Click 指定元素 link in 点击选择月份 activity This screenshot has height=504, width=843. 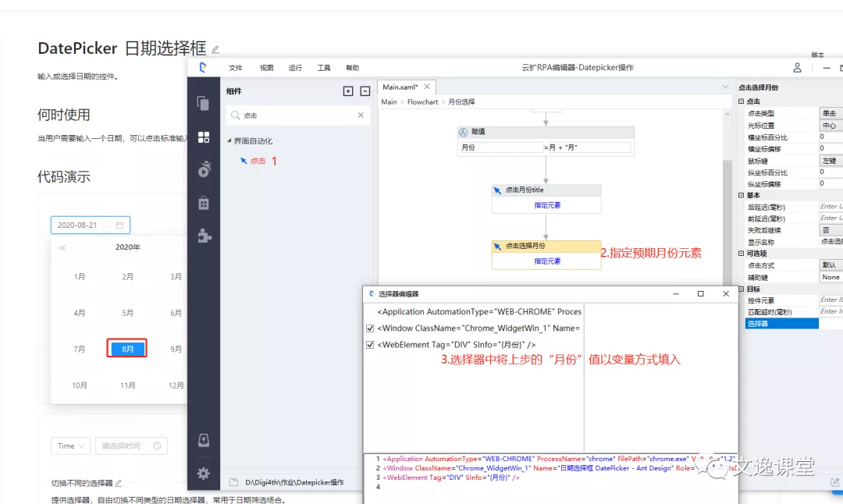pos(546,261)
